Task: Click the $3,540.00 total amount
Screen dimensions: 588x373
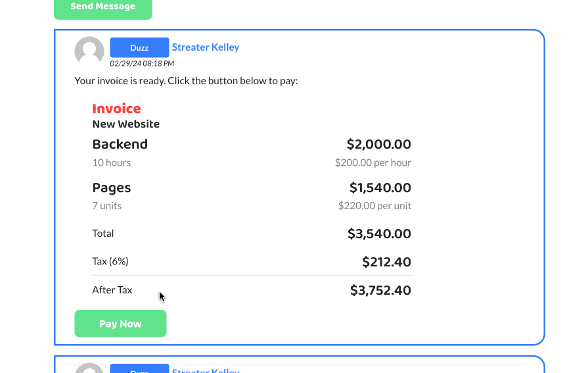Action: (x=379, y=234)
